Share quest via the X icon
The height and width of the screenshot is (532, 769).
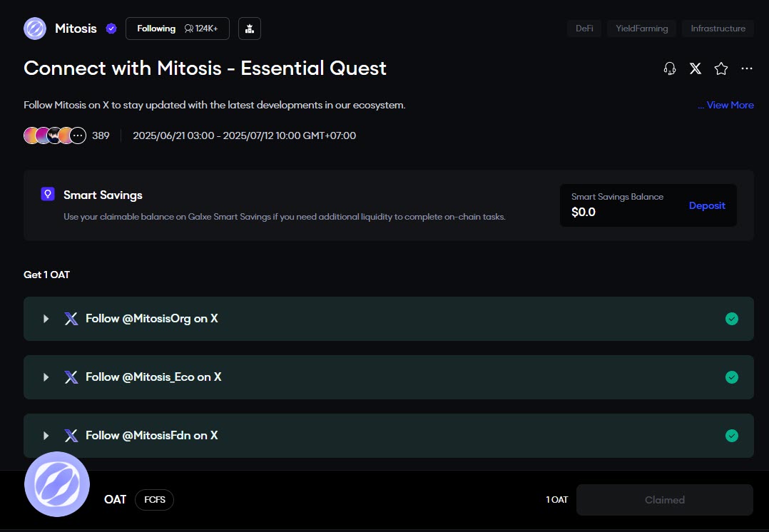pos(696,68)
